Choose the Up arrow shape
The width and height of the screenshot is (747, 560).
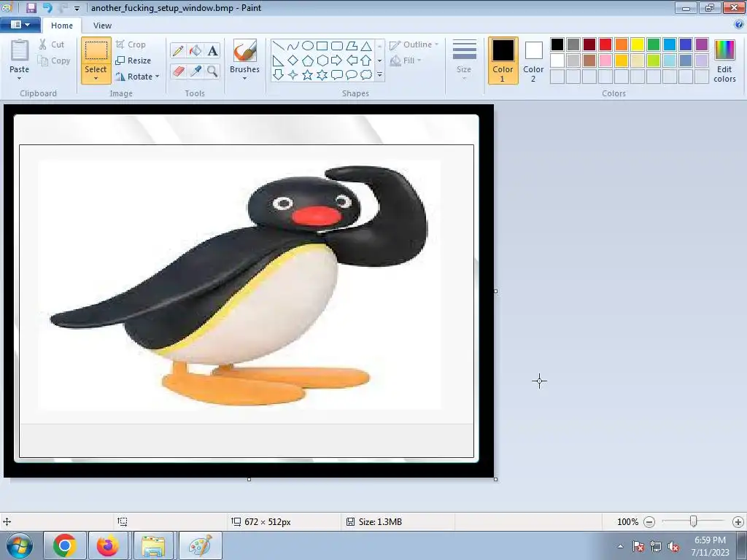tap(366, 61)
